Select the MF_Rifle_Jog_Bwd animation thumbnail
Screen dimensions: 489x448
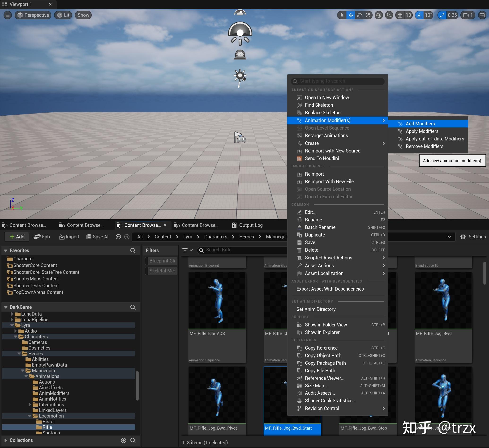click(x=443, y=301)
